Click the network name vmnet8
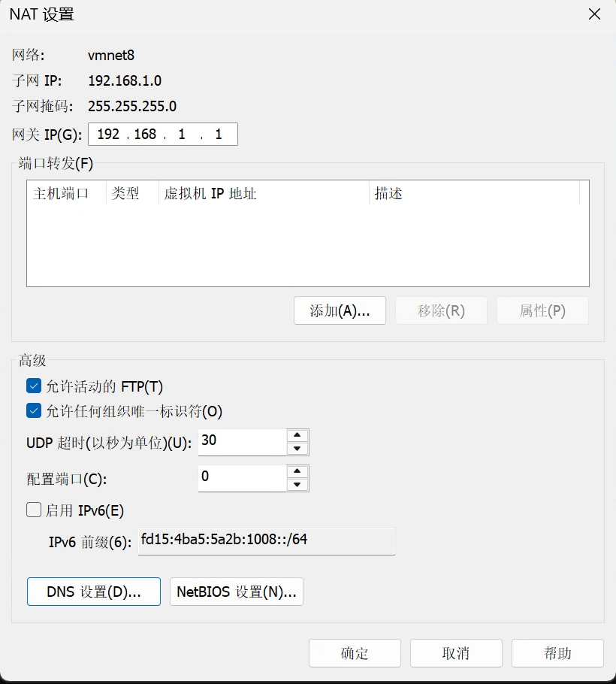 (x=111, y=56)
